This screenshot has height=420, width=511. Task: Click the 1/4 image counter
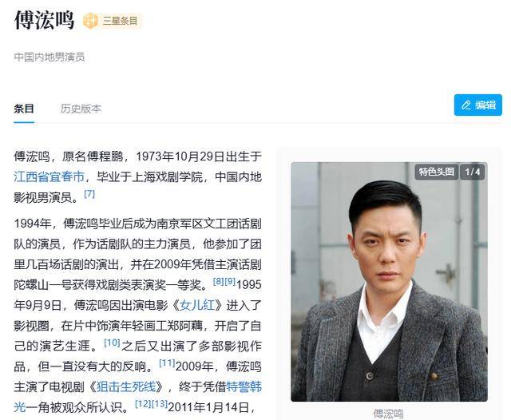pos(472,172)
